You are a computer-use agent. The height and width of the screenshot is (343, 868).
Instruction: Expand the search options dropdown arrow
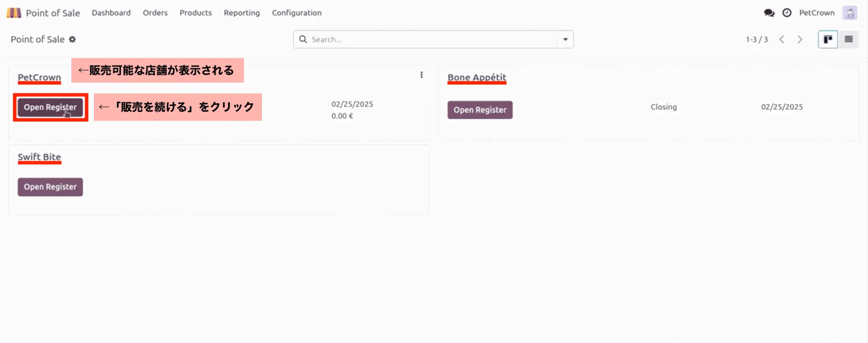565,39
